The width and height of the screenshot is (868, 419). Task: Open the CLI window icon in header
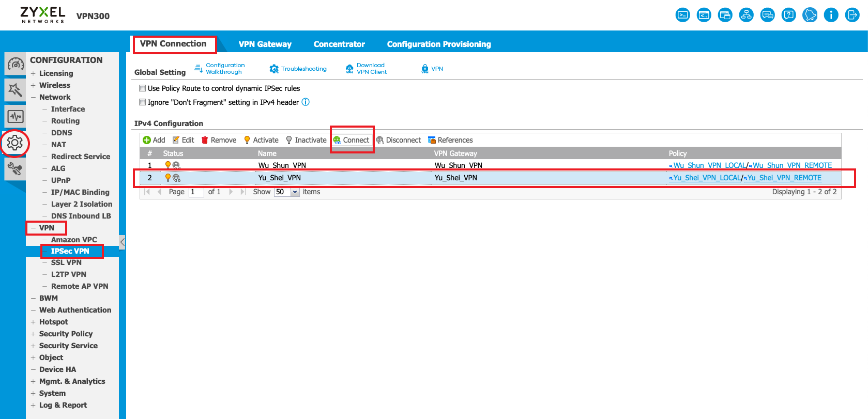[704, 15]
